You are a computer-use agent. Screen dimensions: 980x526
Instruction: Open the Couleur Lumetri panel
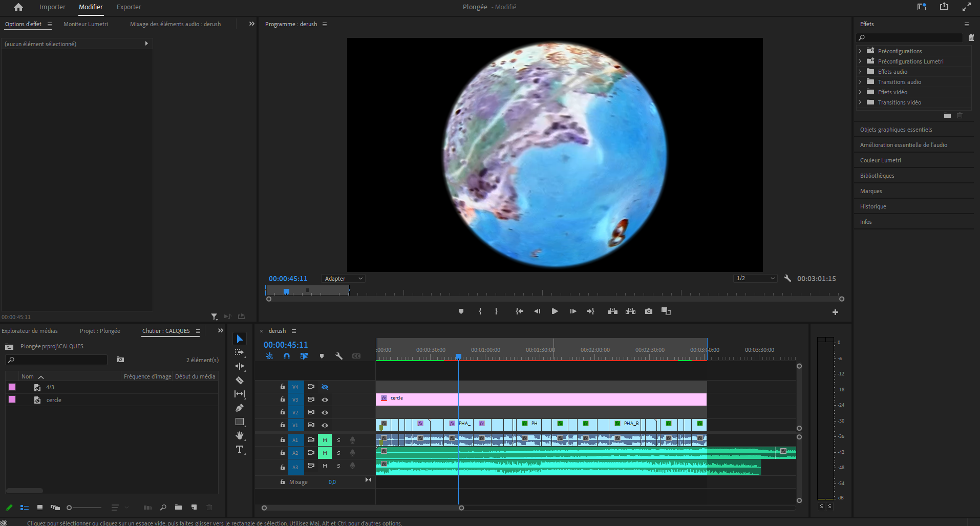pos(880,160)
